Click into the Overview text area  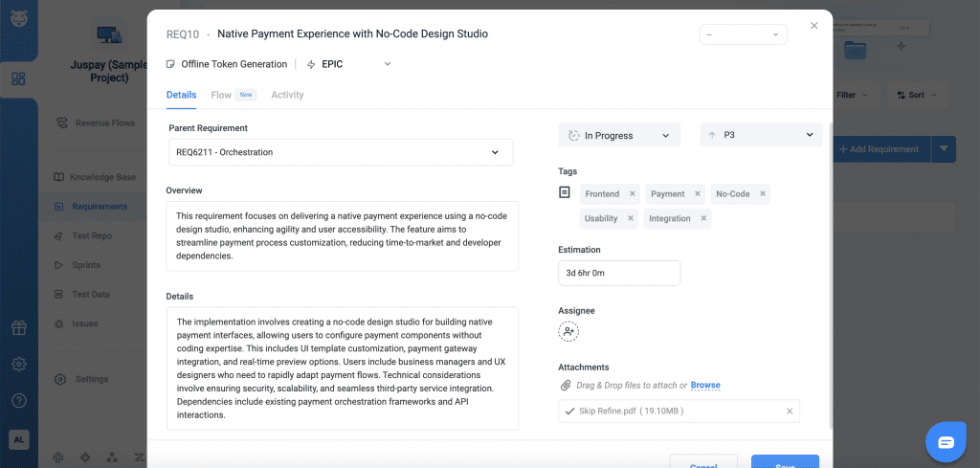click(342, 235)
